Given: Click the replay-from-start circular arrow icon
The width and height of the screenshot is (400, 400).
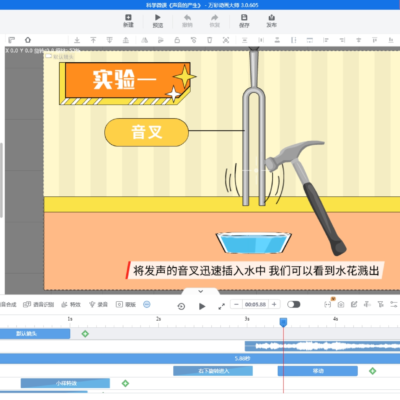Looking at the screenshot, I should point(181,306).
